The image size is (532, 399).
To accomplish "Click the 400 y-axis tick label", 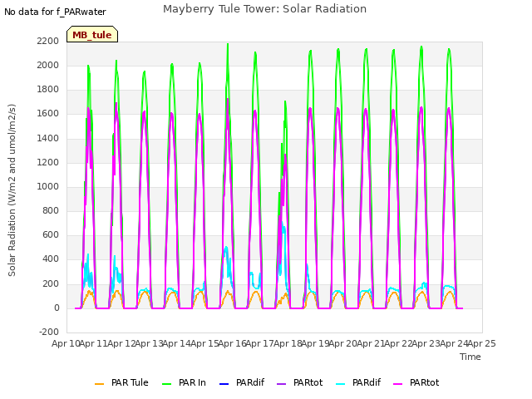I will pyautogui.click(x=51, y=259).
